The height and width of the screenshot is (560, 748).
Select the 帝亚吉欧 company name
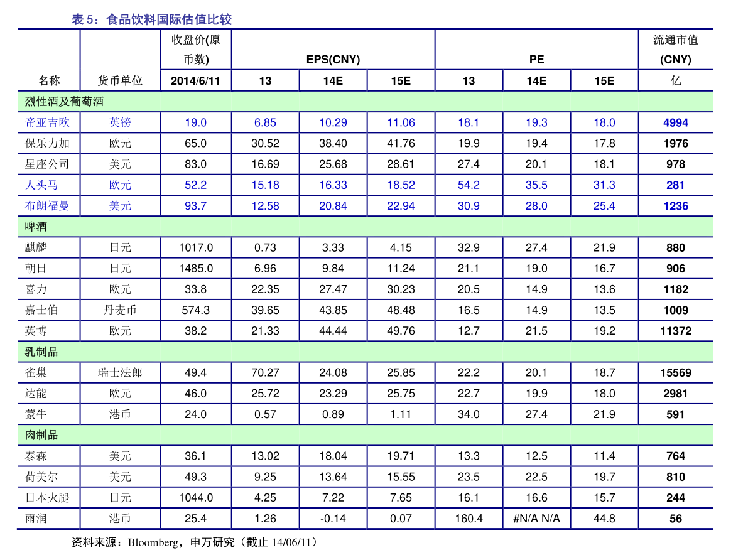click(47, 122)
